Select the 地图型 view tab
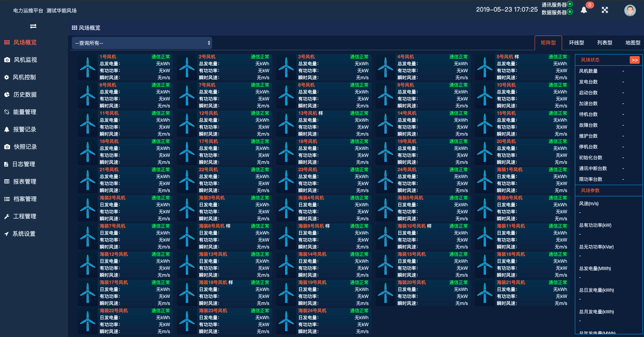This screenshot has height=337, width=644. tap(632, 43)
